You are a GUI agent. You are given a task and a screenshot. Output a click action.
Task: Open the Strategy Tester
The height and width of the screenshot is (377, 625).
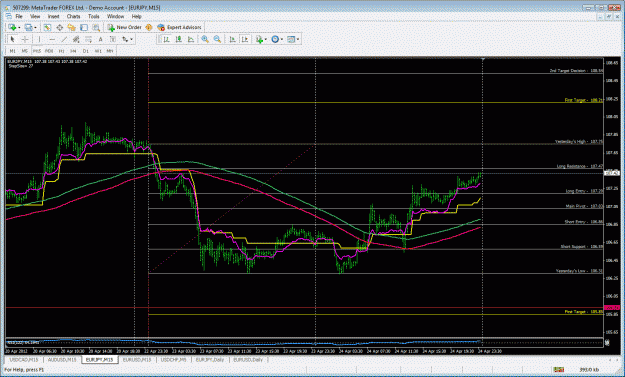(96, 27)
